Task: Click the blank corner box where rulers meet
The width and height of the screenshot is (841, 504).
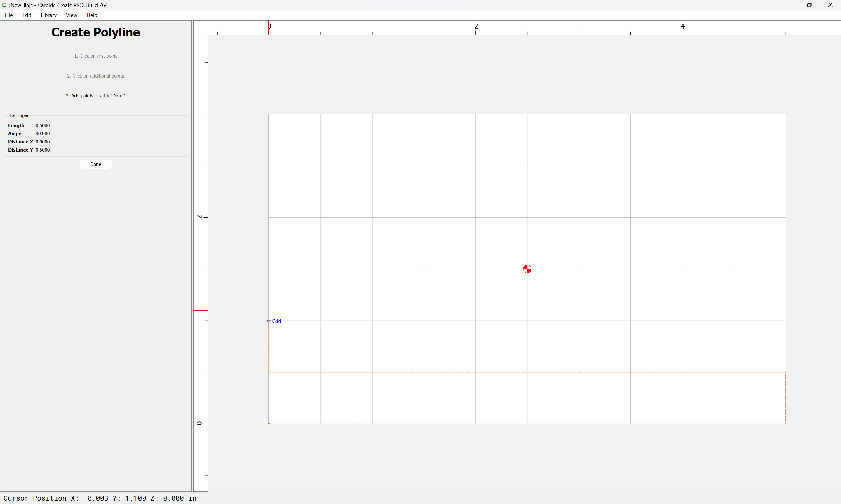Action: click(x=201, y=27)
